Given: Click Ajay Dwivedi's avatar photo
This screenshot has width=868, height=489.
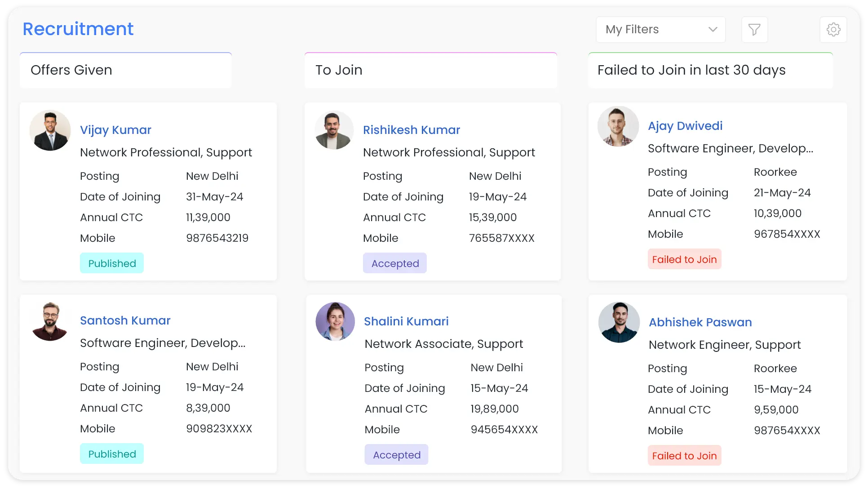Looking at the screenshot, I should pyautogui.click(x=618, y=126).
